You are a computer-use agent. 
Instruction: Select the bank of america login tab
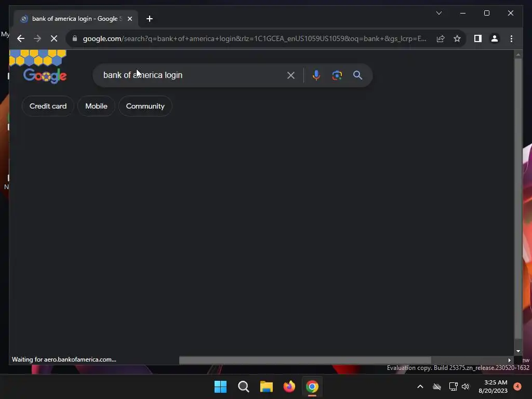tap(75, 19)
